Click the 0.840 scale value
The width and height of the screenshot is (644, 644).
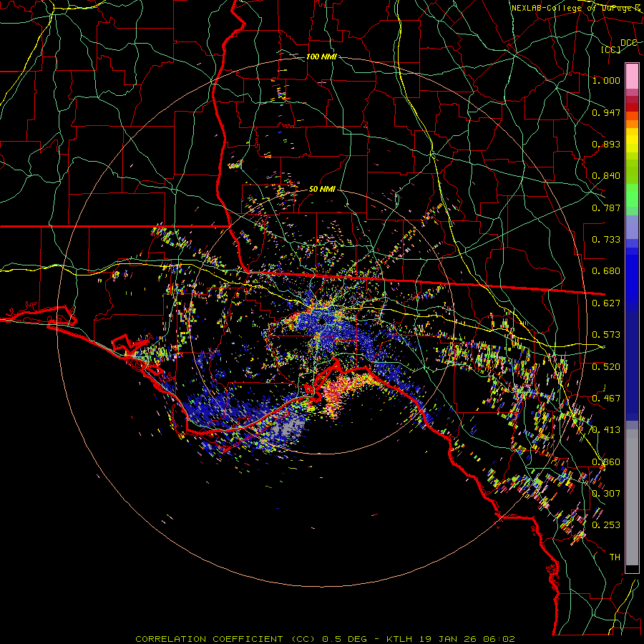(x=606, y=176)
